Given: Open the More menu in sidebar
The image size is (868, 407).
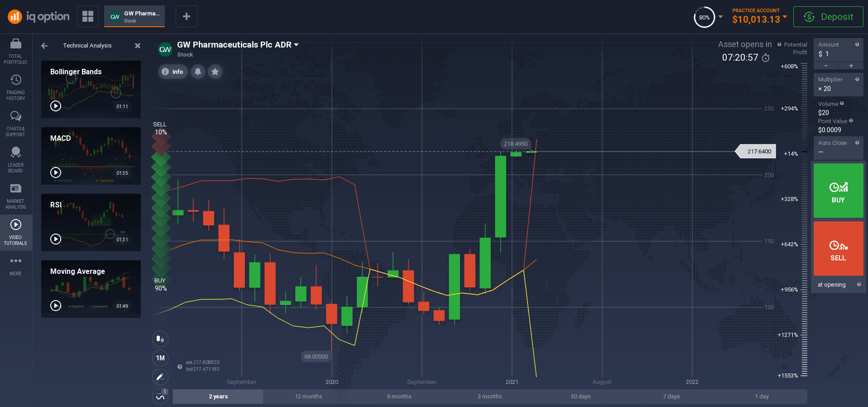Looking at the screenshot, I should (x=15, y=266).
